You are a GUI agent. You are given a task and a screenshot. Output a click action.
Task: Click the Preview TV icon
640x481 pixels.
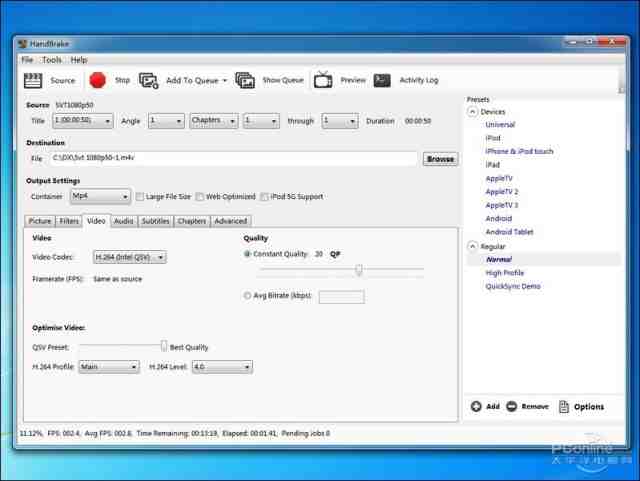pos(323,80)
